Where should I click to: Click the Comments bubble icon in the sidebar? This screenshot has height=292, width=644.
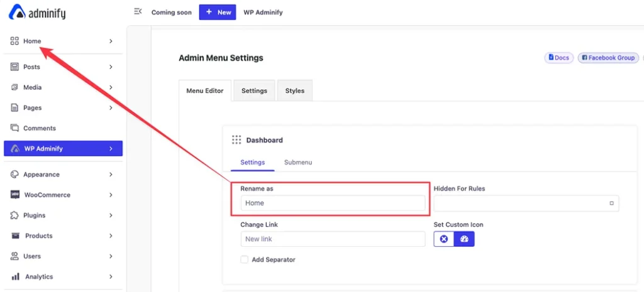click(x=15, y=128)
